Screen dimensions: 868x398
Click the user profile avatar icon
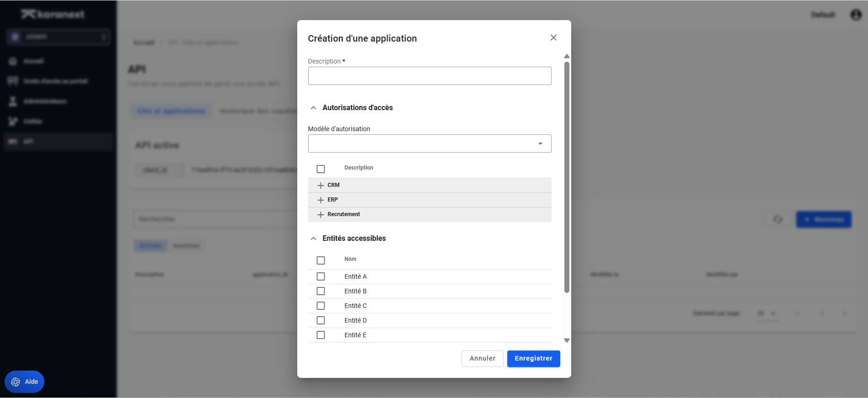(856, 15)
